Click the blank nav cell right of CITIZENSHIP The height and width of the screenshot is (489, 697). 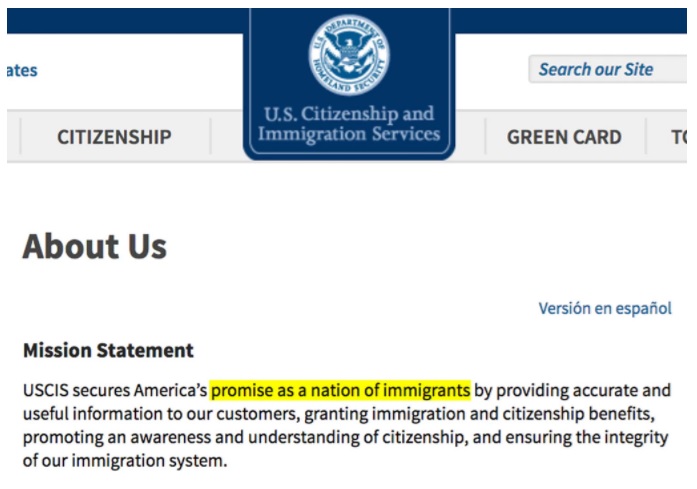coord(227,137)
